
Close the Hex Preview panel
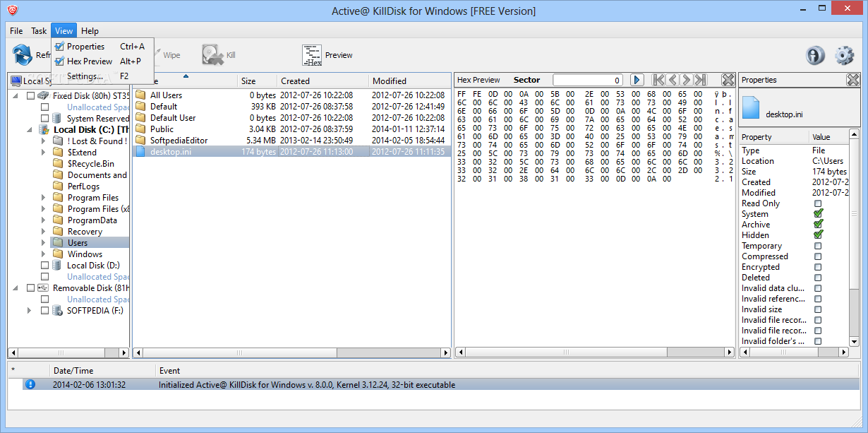(x=728, y=80)
